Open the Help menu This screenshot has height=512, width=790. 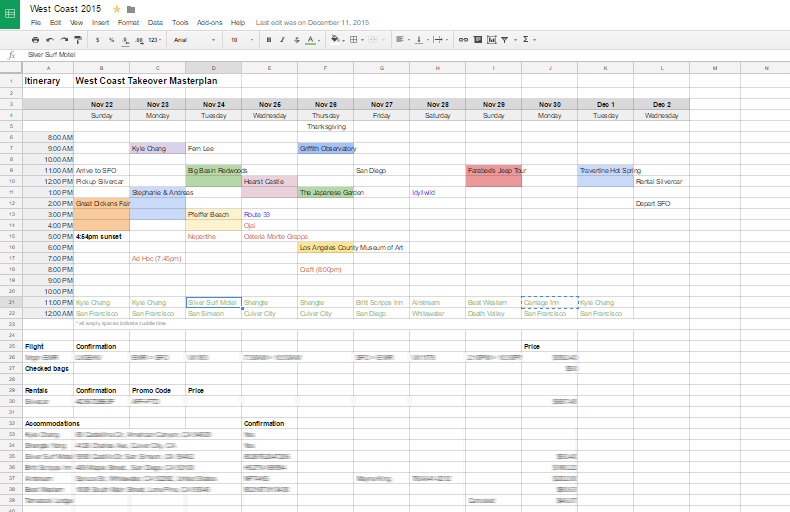click(238, 23)
